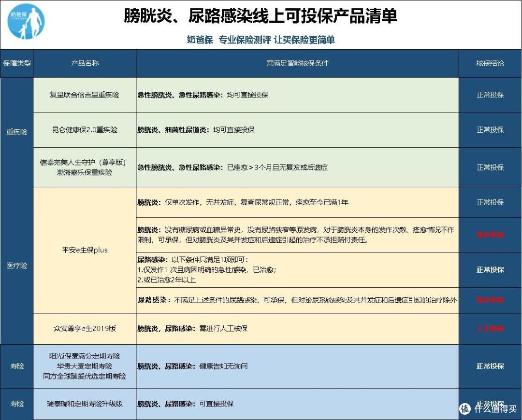Select product 瑞泰瑞和定期寿险升级版

(85, 404)
